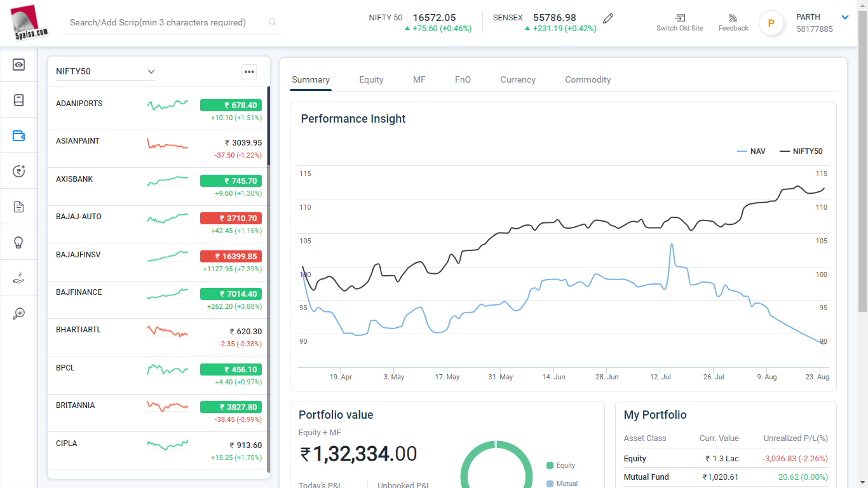This screenshot has height=488, width=868.
Task: Click the CIPLA sparkline chart
Action: click(168, 445)
